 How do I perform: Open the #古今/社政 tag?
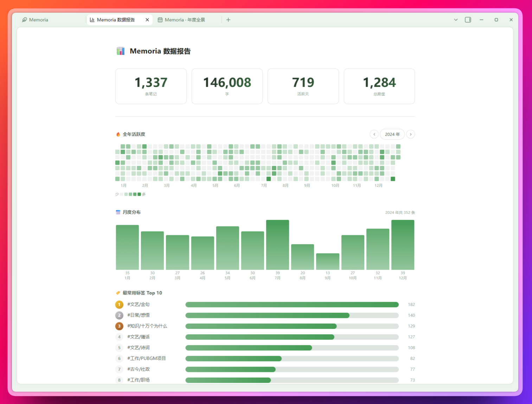[x=139, y=369]
